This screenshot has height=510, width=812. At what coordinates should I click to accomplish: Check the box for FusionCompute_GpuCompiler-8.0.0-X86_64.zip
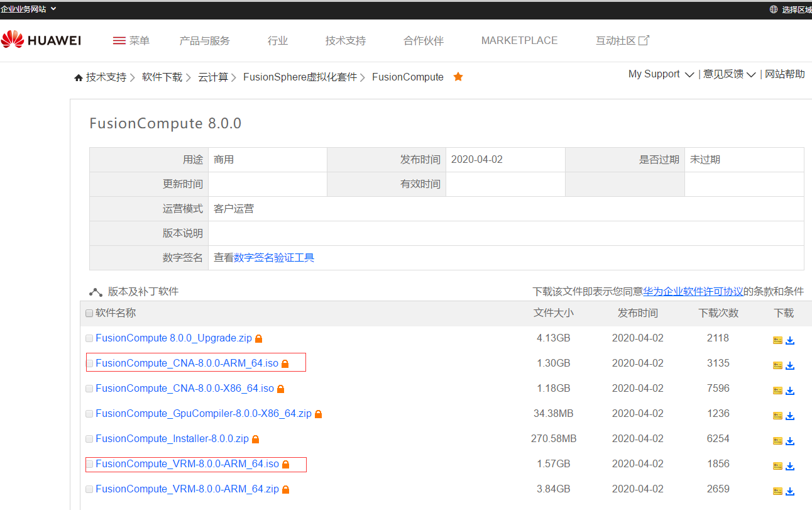(x=89, y=414)
